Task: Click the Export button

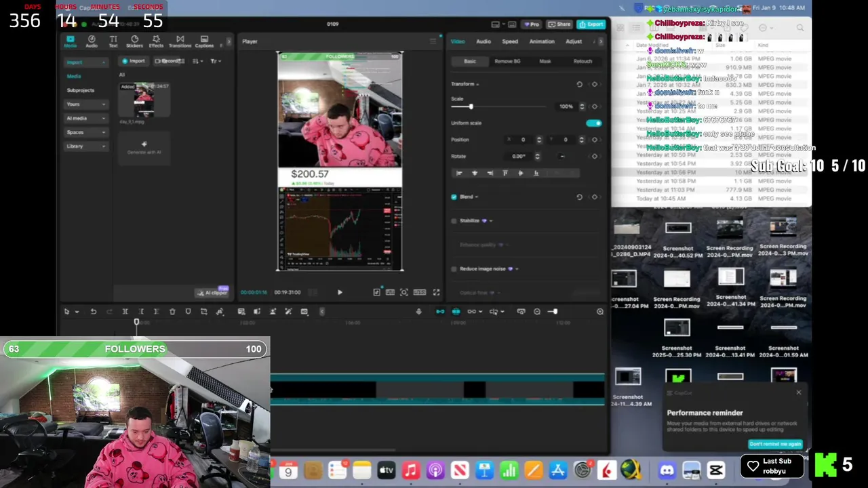Action: pos(591,24)
